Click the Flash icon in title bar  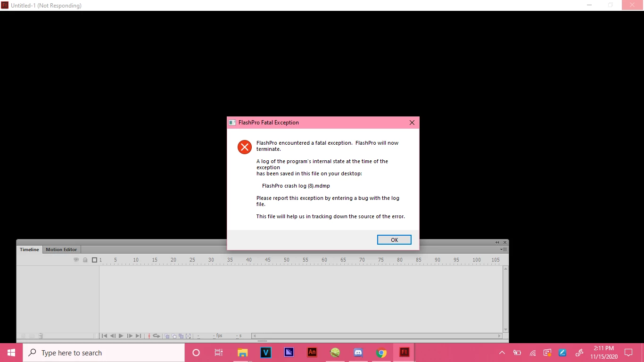pos(5,5)
